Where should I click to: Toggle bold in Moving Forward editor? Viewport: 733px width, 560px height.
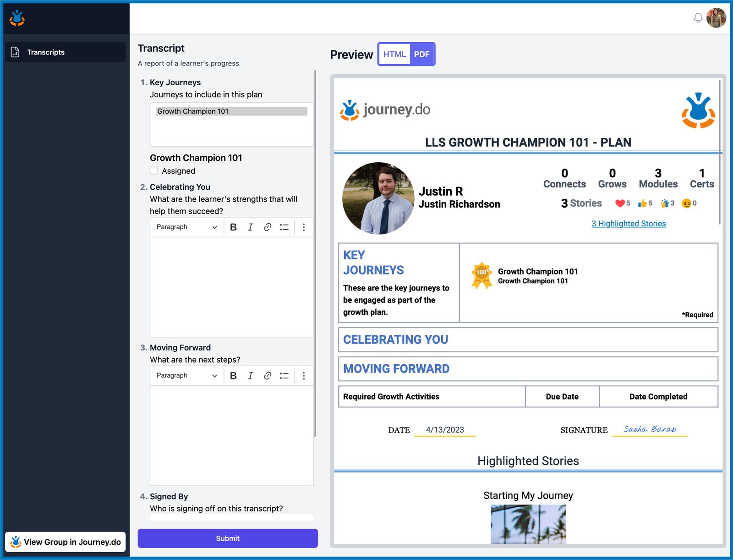(233, 375)
